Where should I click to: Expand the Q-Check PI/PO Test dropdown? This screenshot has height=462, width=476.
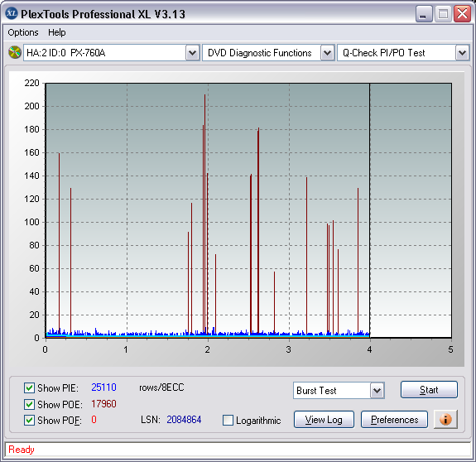pyautogui.click(x=462, y=53)
